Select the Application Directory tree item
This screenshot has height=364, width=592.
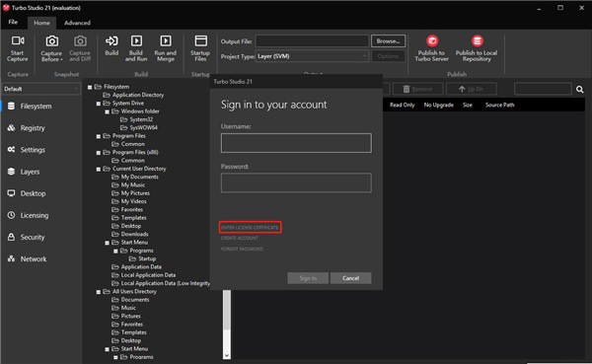coord(138,95)
